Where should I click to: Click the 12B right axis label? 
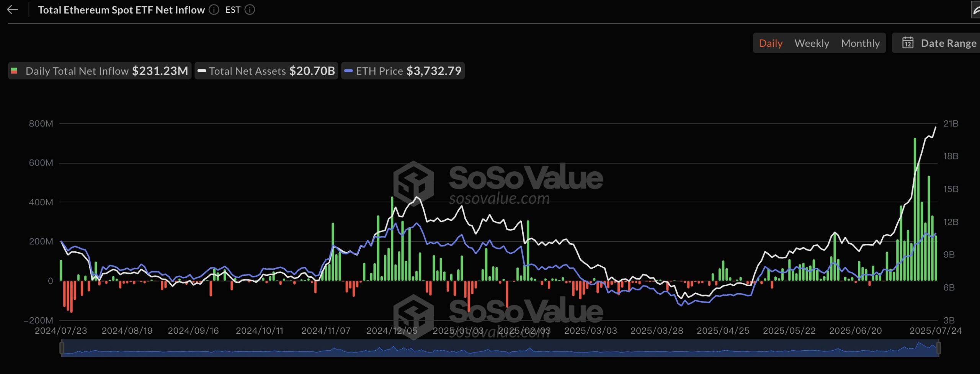click(951, 222)
